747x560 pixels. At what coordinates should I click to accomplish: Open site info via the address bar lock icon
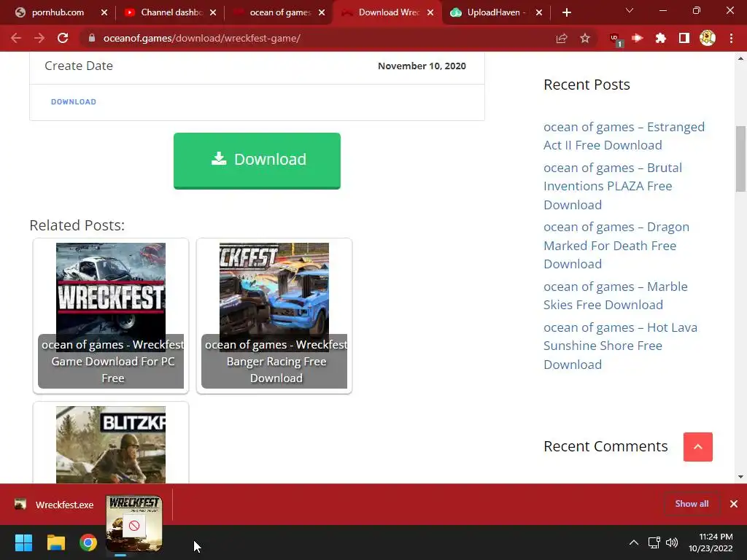92,38
